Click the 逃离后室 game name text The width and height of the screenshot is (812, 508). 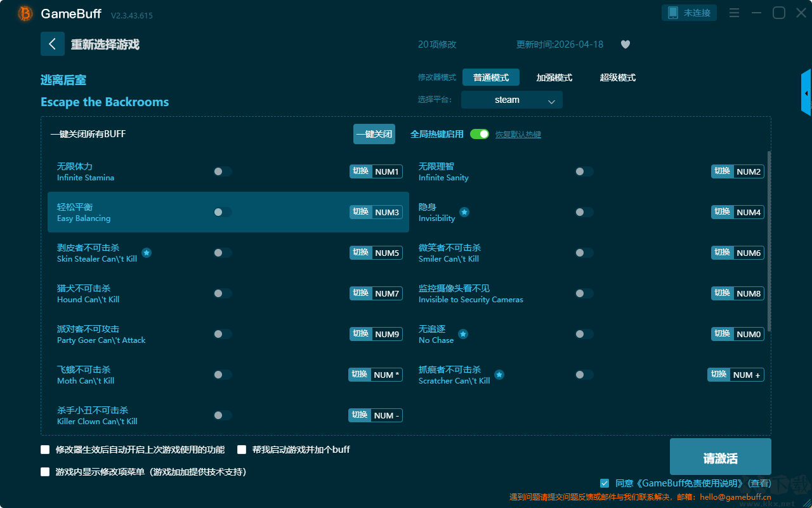point(63,80)
